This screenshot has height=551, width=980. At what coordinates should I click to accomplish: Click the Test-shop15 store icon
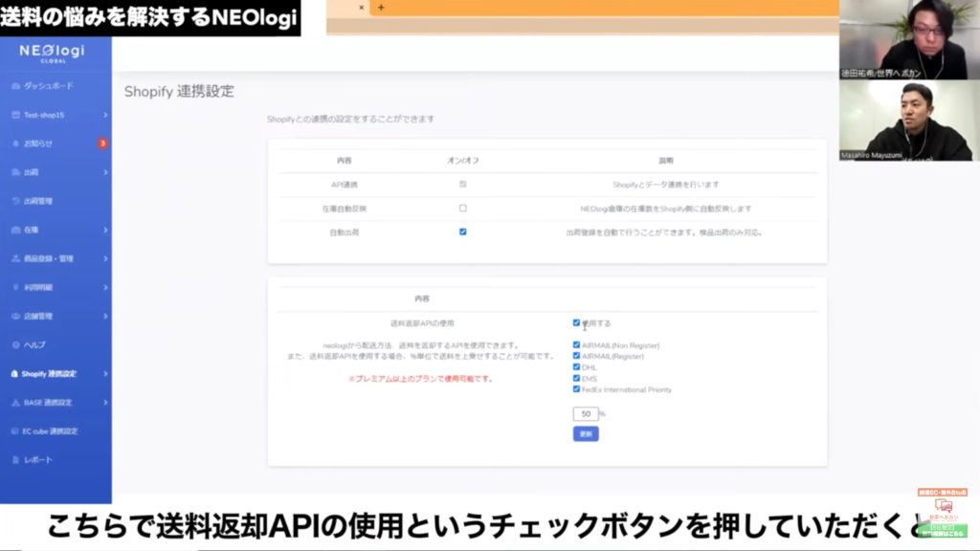pyautogui.click(x=15, y=115)
